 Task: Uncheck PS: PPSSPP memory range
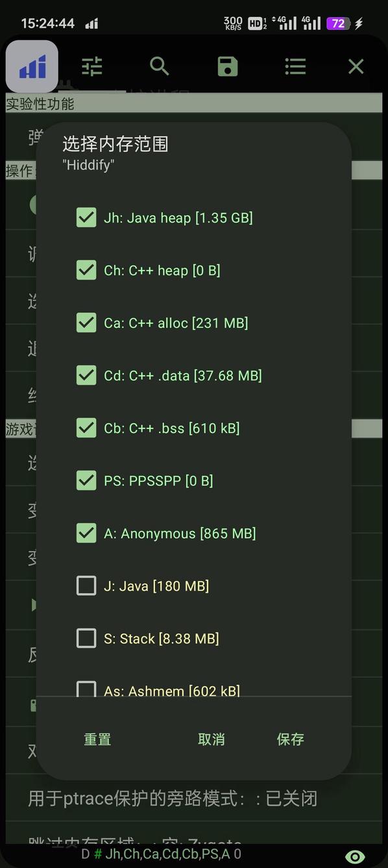[x=86, y=480]
